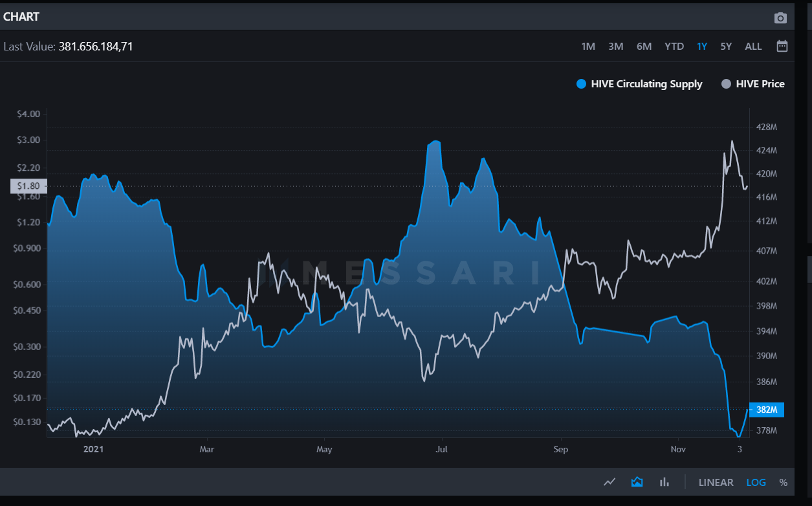Click the $1.80 price axis marker
Image resolution: width=812 pixels, height=506 pixels.
pos(27,186)
